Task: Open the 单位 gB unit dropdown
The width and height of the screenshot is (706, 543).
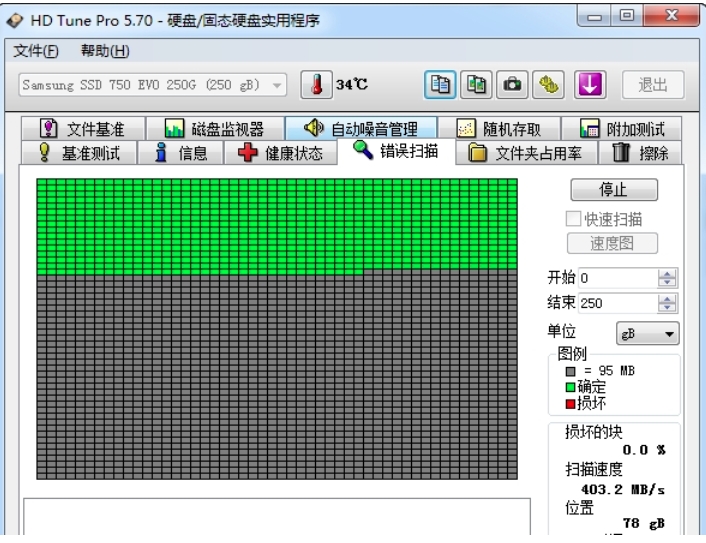Action: [x=647, y=334]
